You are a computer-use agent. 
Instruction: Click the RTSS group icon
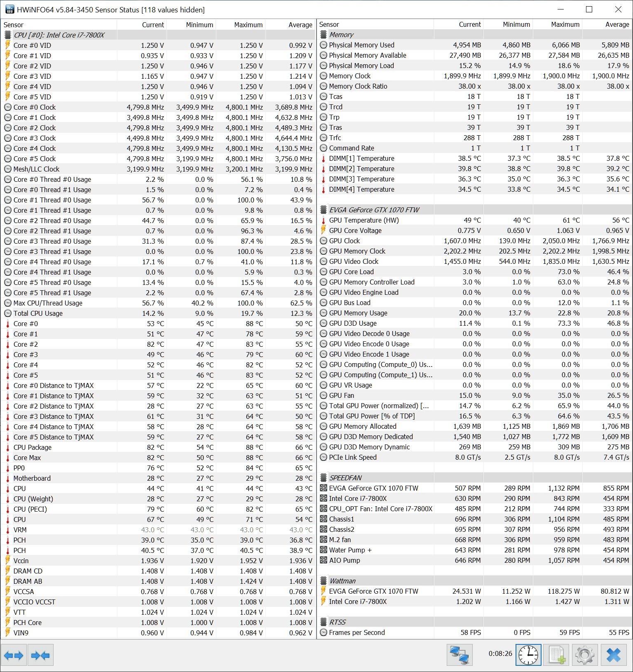[324, 622]
